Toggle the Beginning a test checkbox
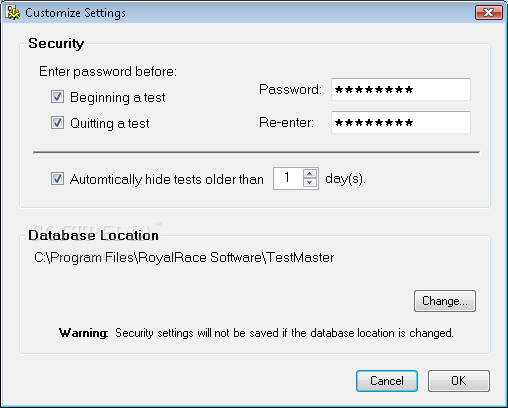508x408 pixels. pos(57,97)
